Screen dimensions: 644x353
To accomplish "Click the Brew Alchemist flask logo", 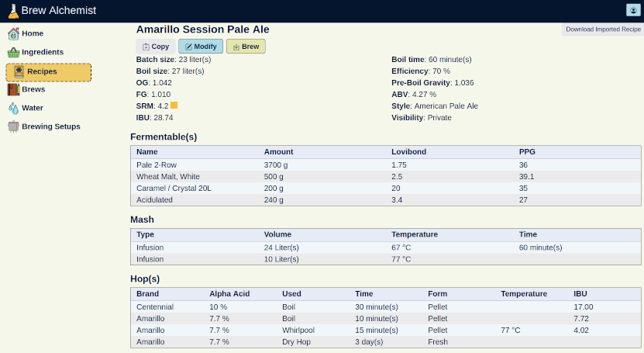I will coord(13,11).
